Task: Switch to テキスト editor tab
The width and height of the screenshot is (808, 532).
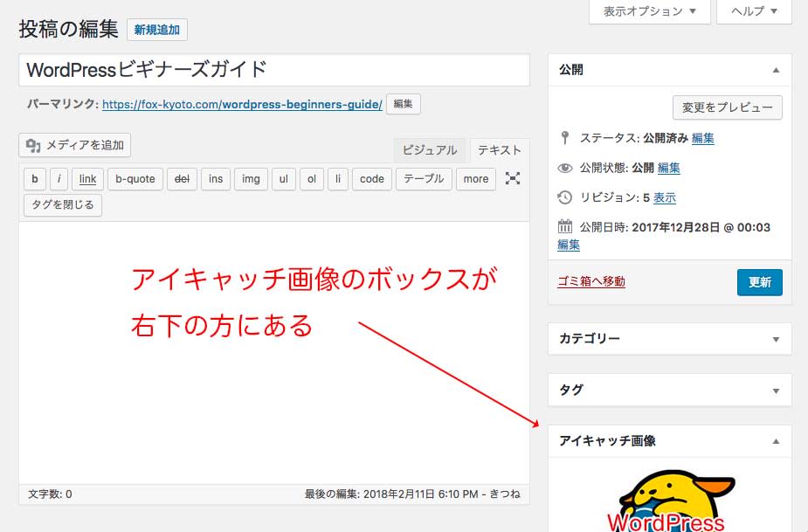Action: tap(499, 150)
